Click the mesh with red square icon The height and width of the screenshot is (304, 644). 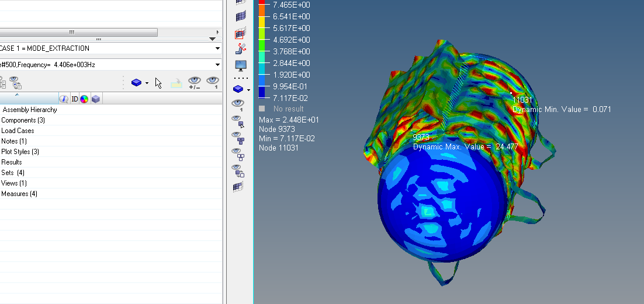[x=240, y=34]
